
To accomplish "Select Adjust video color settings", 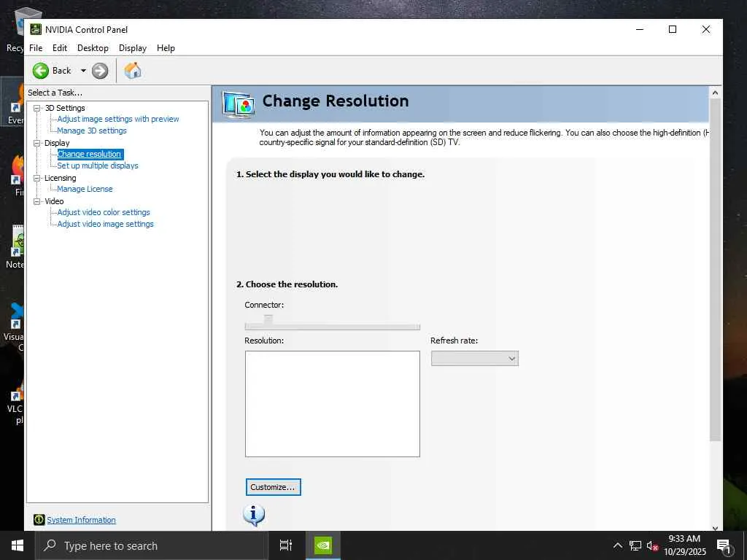I will point(104,212).
